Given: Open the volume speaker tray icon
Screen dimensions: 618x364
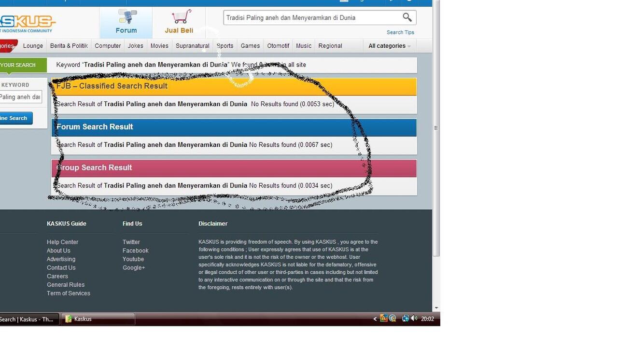Looking at the screenshot, I should tap(414, 319).
